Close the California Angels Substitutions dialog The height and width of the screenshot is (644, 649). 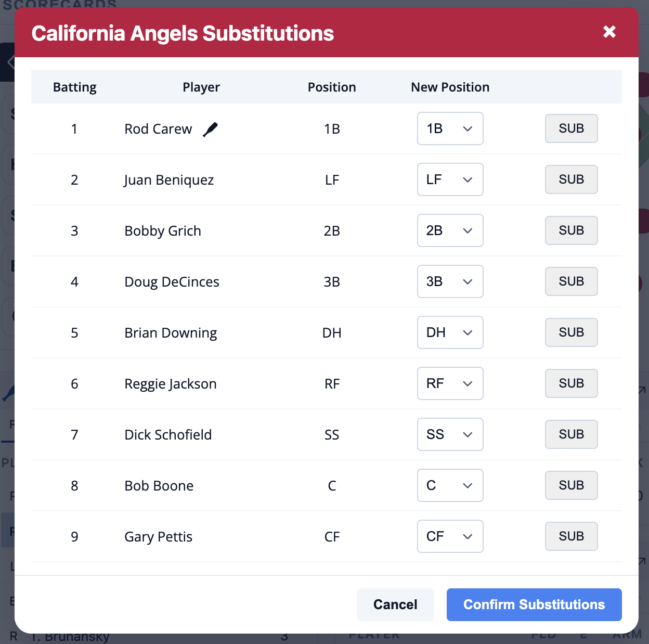pos(609,32)
